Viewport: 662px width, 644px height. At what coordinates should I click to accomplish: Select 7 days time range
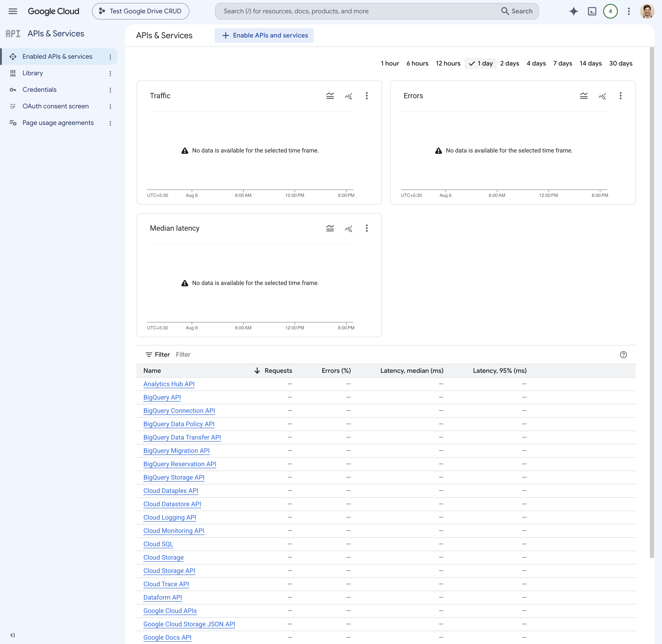pyautogui.click(x=563, y=63)
